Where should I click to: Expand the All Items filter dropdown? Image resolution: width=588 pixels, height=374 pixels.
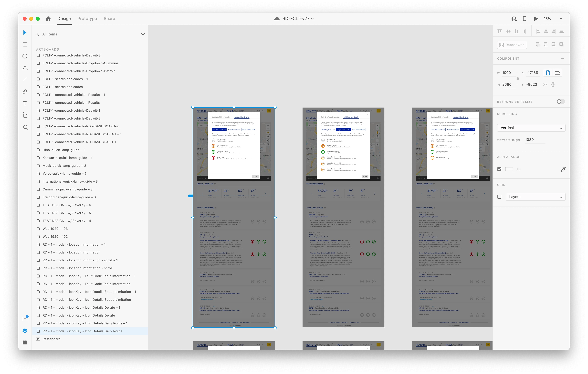tap(143, 34)
